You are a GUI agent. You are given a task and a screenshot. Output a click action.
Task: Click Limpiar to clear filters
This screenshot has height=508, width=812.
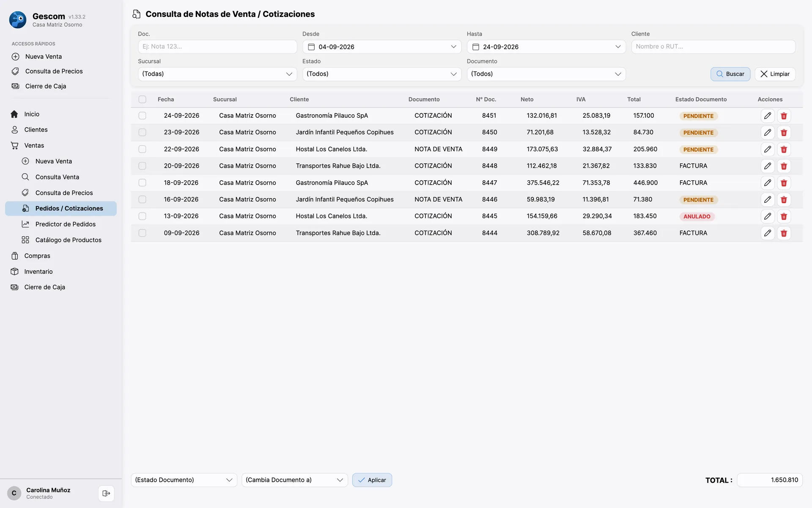pyautogui.click(x=775, y=74)
